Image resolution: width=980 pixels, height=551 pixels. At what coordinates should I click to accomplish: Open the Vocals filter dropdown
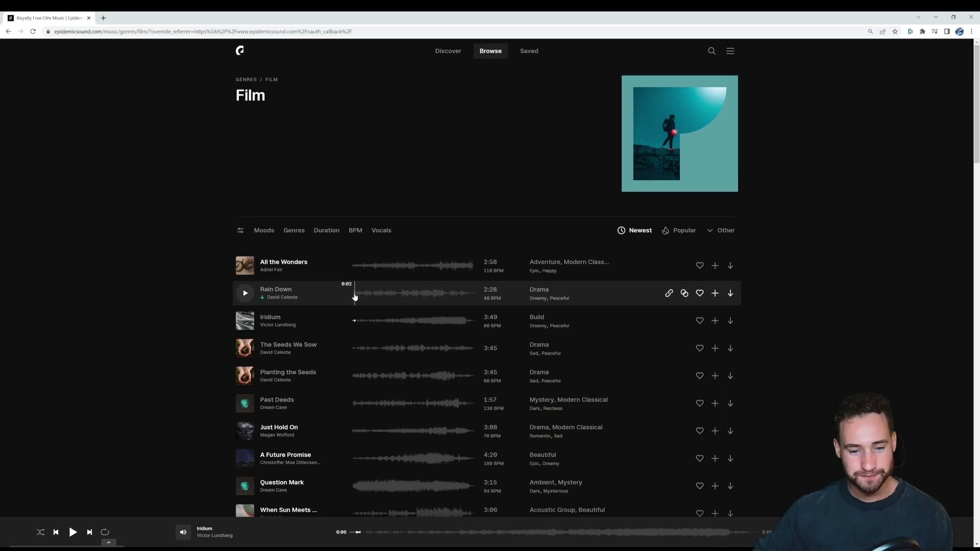(x=381, y=230)
